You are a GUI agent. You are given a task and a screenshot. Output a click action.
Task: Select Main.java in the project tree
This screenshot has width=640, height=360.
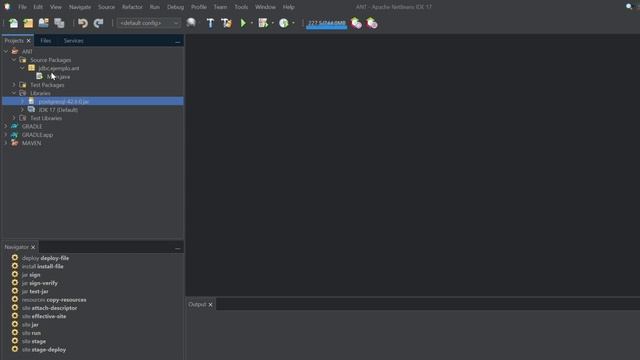point(58,77)
